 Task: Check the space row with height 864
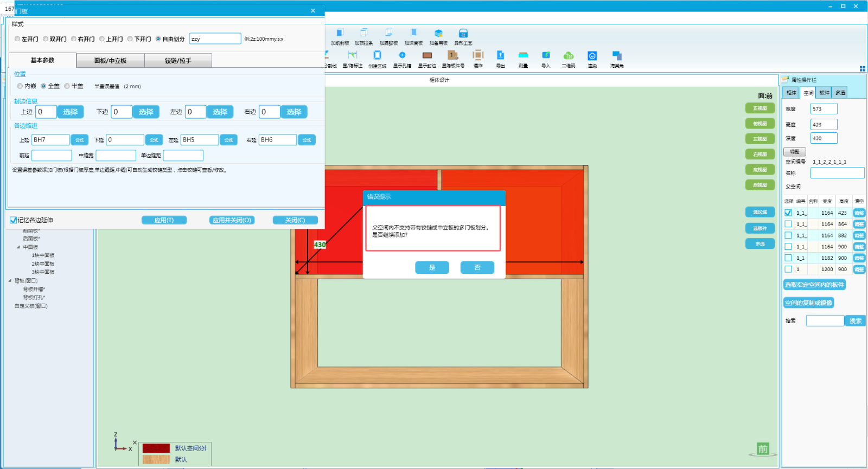[788, 224]
